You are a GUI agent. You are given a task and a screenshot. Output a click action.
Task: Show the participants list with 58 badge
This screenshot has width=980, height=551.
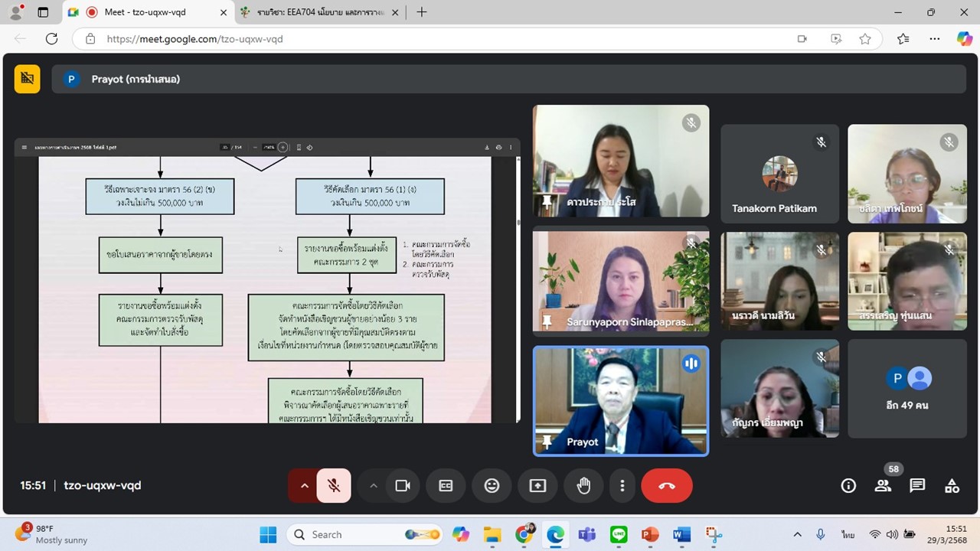point(883,485)
